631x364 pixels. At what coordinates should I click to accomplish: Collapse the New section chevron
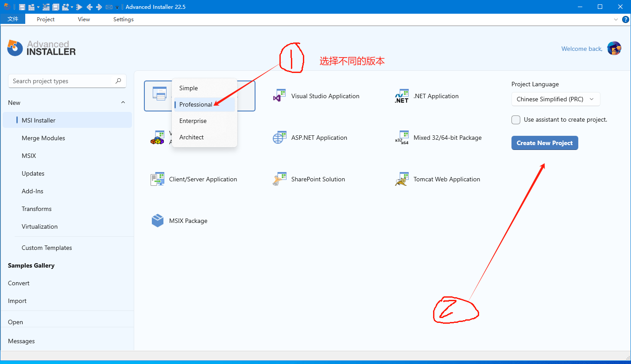[123, 103]
